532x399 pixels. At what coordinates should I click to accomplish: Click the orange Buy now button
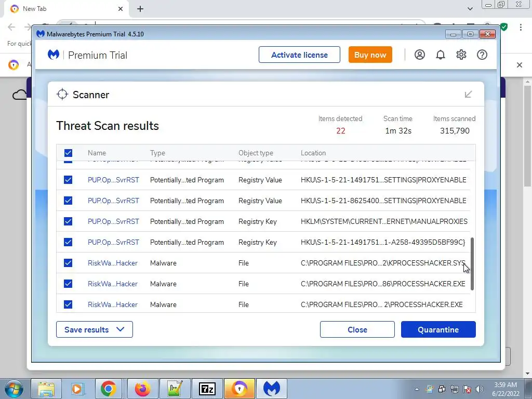[370, 55]
